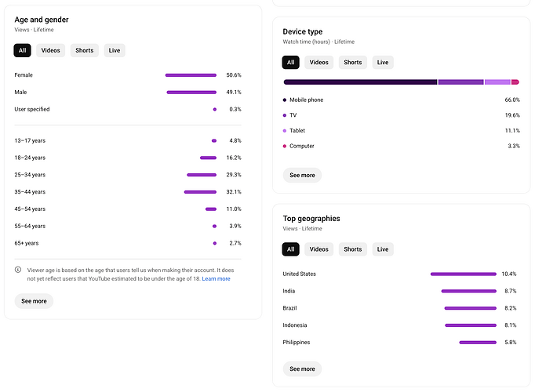Click the TV legend dot

tap(285, 115)
